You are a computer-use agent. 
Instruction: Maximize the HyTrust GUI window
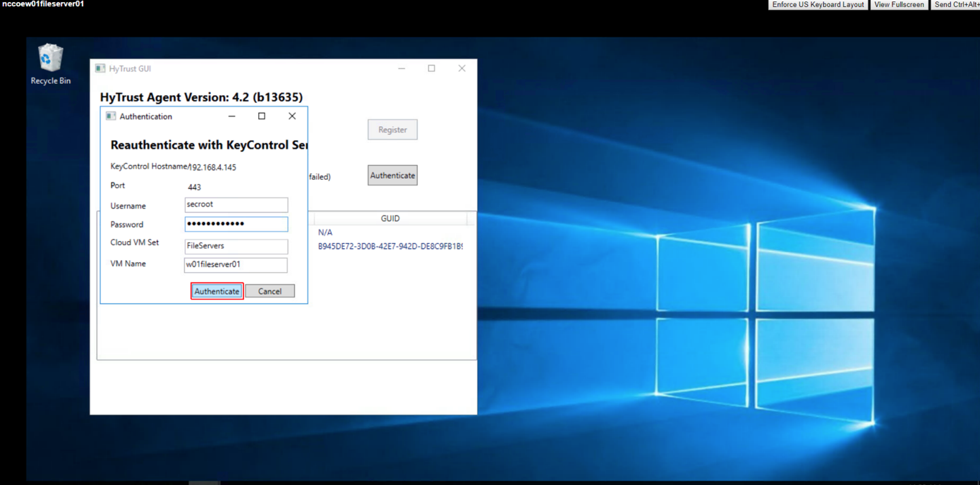431,68
